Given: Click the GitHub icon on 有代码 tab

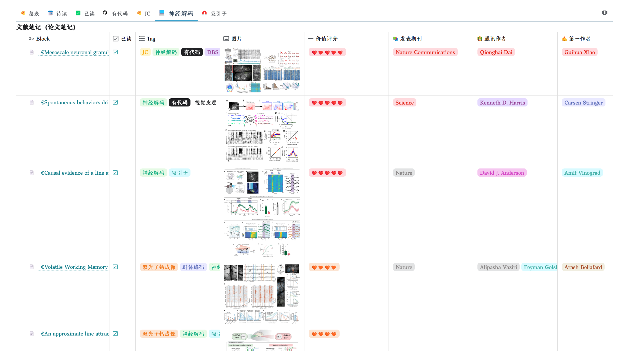Looking at the screenshot, I should [x=105, y=13].
